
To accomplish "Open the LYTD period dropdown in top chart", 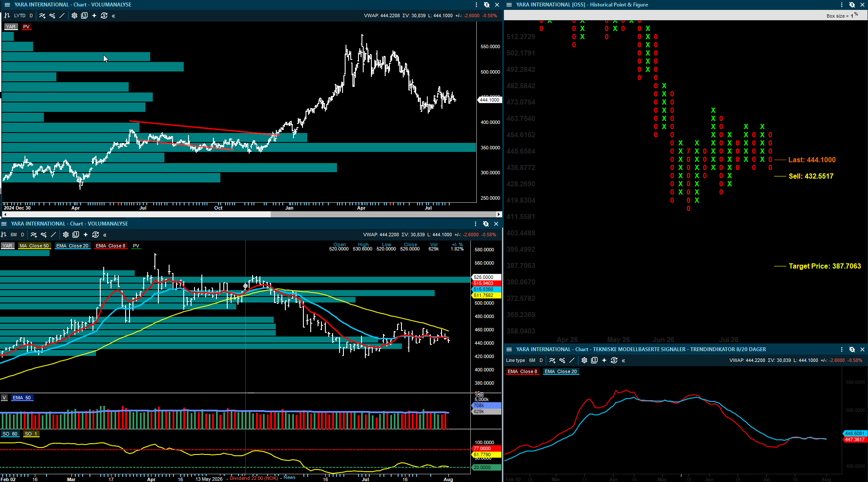I will point(20,15).
